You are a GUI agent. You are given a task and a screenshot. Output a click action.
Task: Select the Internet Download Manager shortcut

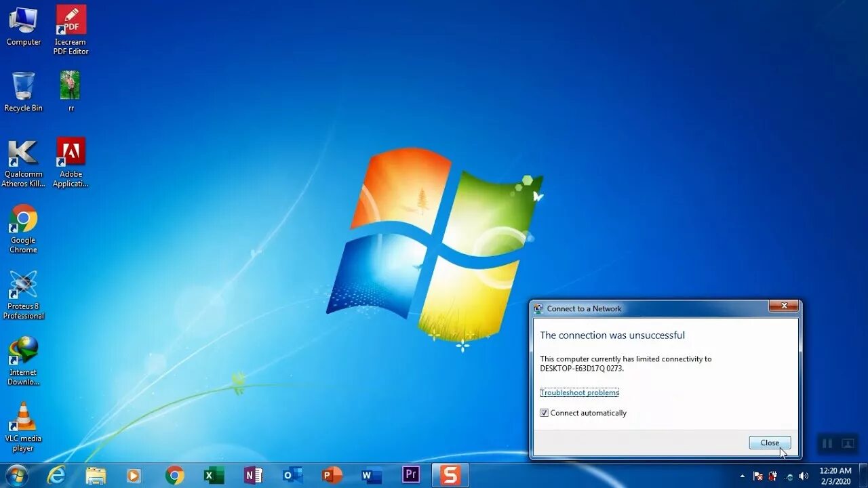[23, 361]
